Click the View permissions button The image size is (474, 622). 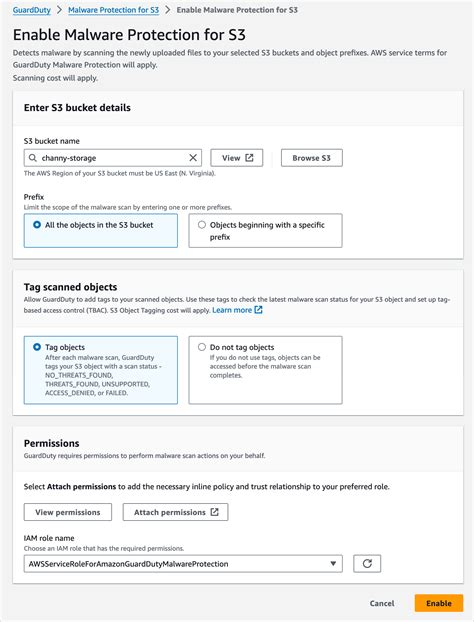pos(68,512)
